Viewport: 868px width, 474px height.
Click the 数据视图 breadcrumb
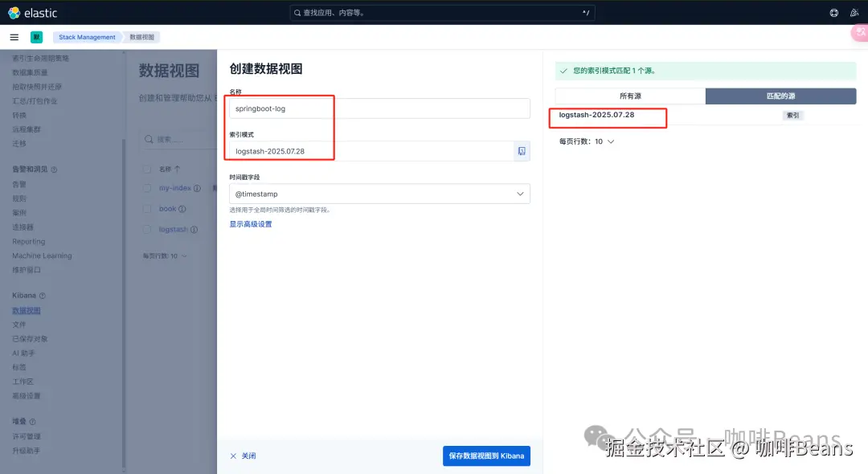[141, 37]
